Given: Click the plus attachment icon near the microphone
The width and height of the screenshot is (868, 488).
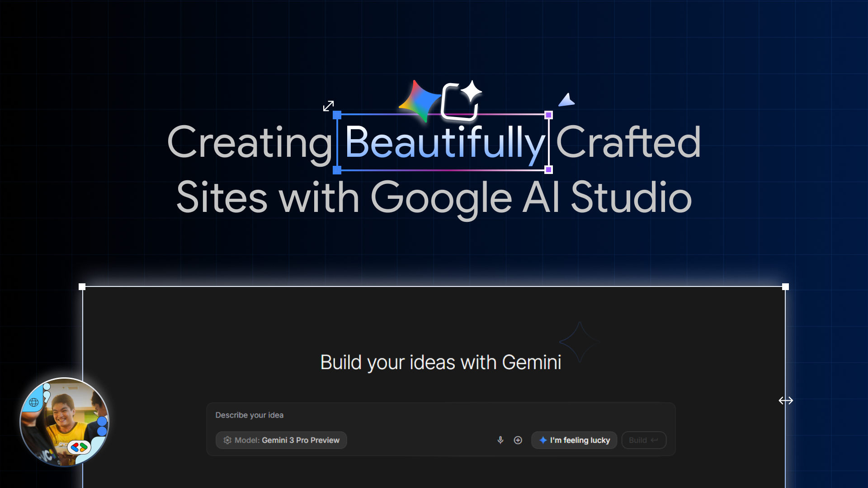Looking at the screenshot, I should click(518, 440).
